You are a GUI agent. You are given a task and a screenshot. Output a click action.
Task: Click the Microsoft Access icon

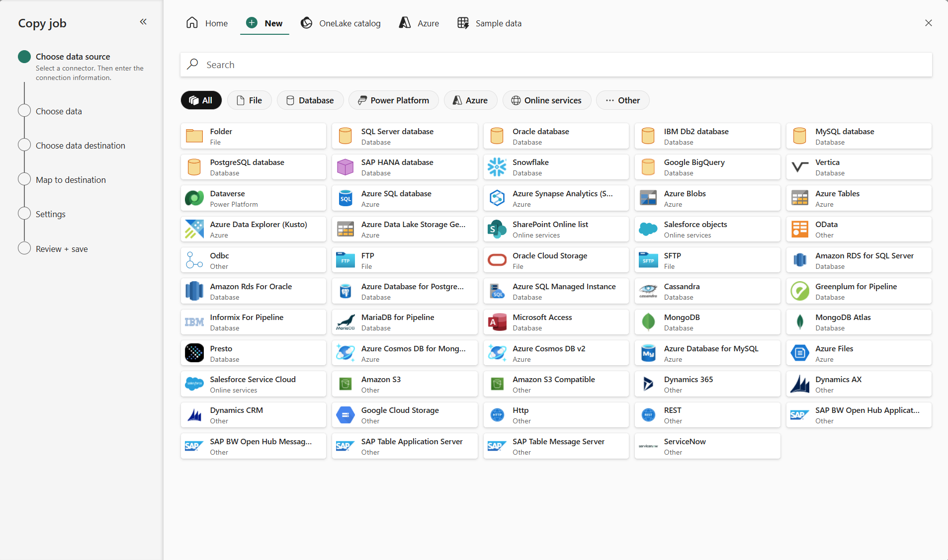(497, 322)
